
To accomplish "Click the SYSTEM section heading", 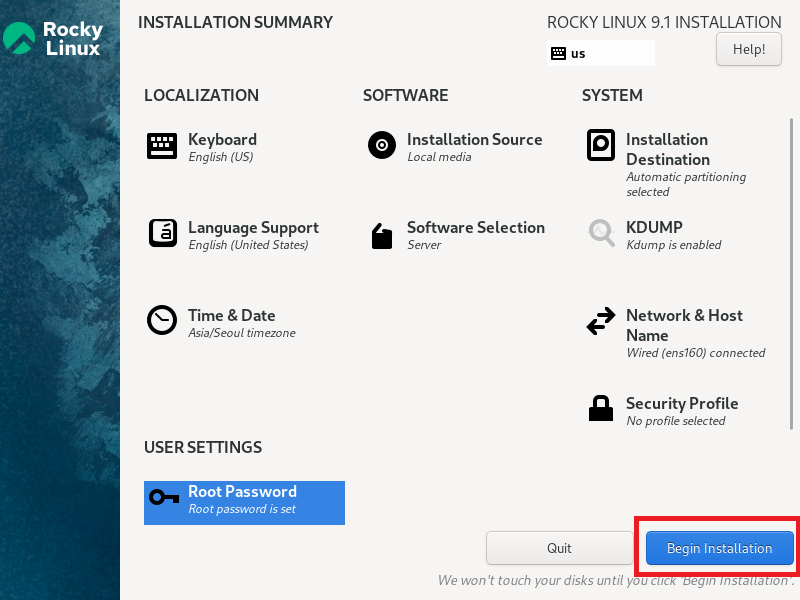I will 612,95.
